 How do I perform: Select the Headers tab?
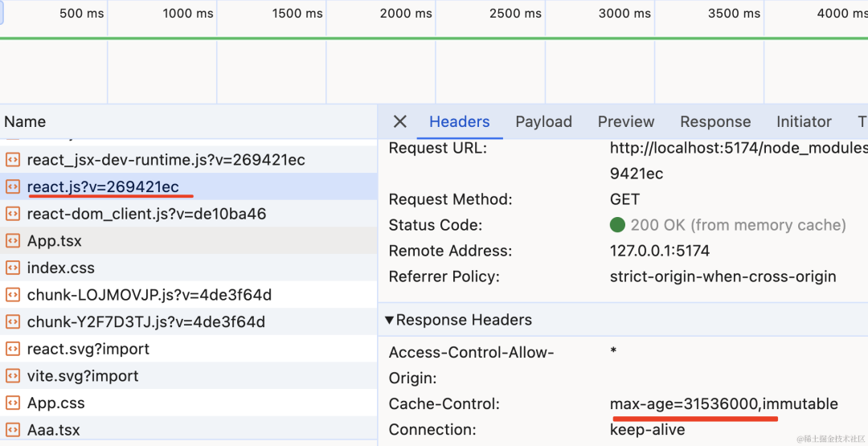[x=460, y=121]
